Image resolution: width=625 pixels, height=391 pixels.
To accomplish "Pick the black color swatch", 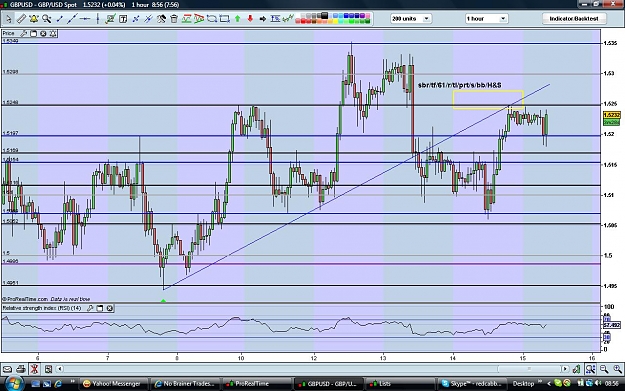I will point(324,16).
